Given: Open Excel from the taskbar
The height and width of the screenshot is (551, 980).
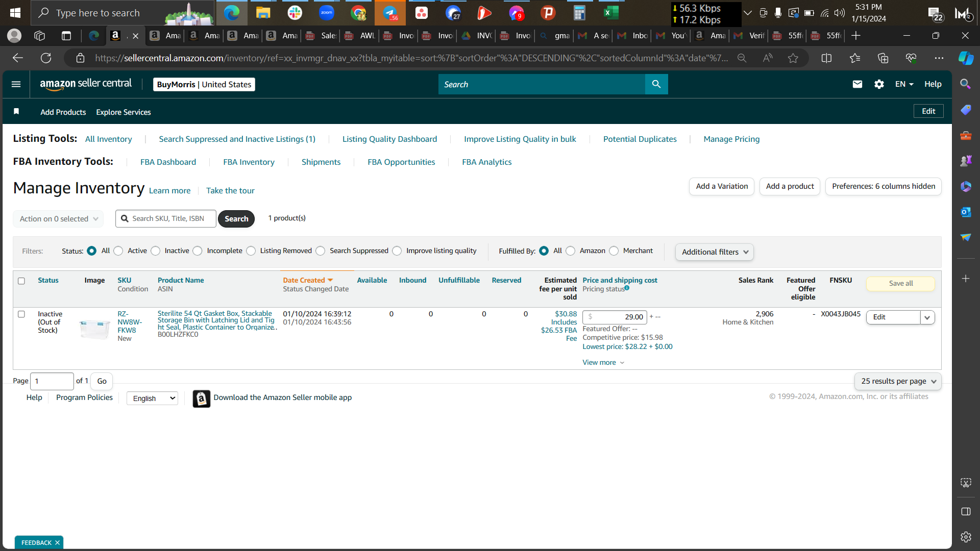Looking at the screenshot, I should click(x=611, y=13).
